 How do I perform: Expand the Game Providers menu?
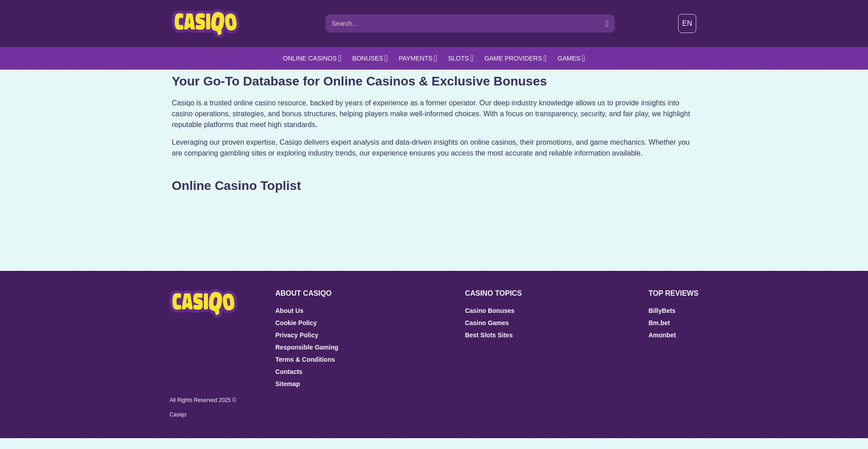pos(515,58)
